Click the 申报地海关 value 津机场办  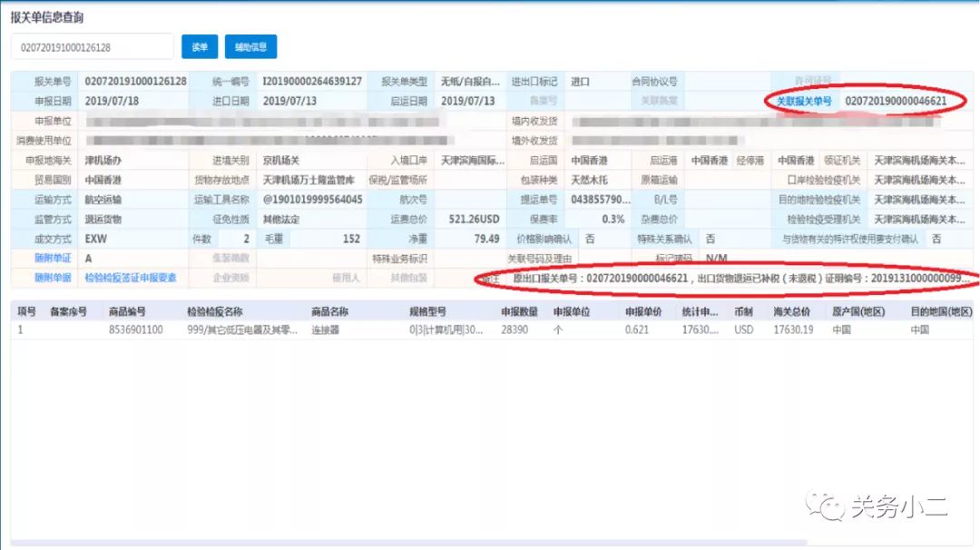(x=103, y=161)
